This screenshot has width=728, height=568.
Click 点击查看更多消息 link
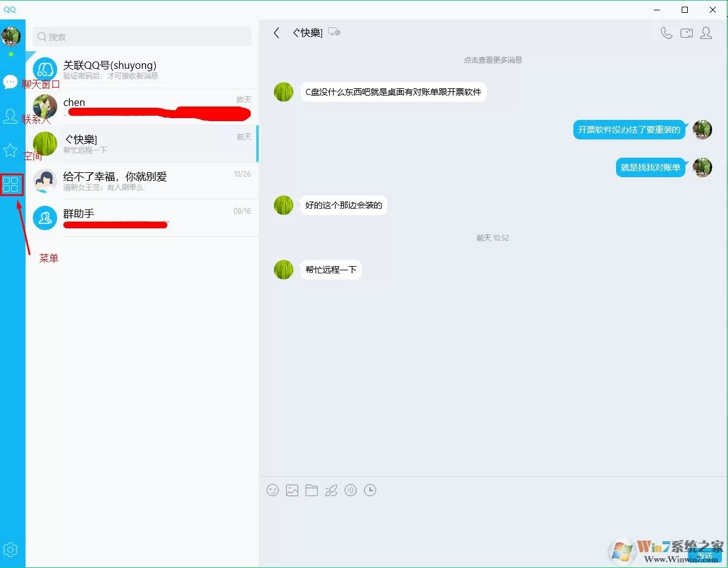[x=492, y=60]
